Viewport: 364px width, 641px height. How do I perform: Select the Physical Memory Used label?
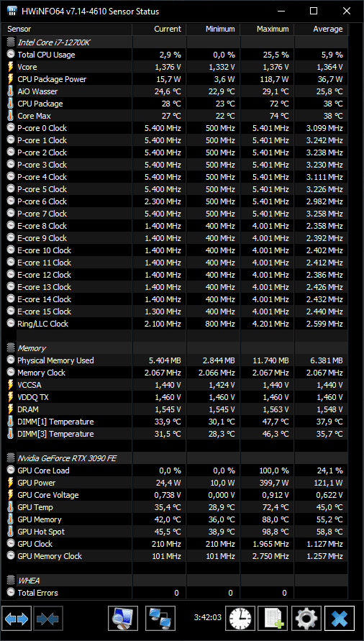tap(55, 360)
